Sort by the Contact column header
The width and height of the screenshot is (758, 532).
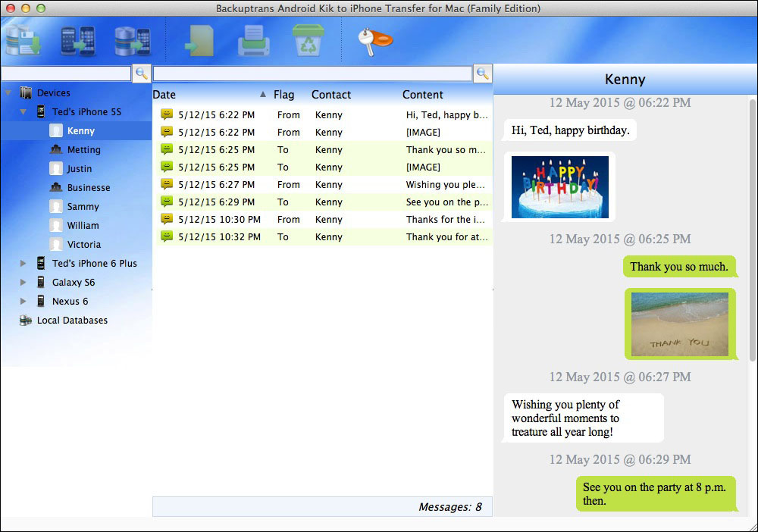pyautogui.click(x=331, y=95)
